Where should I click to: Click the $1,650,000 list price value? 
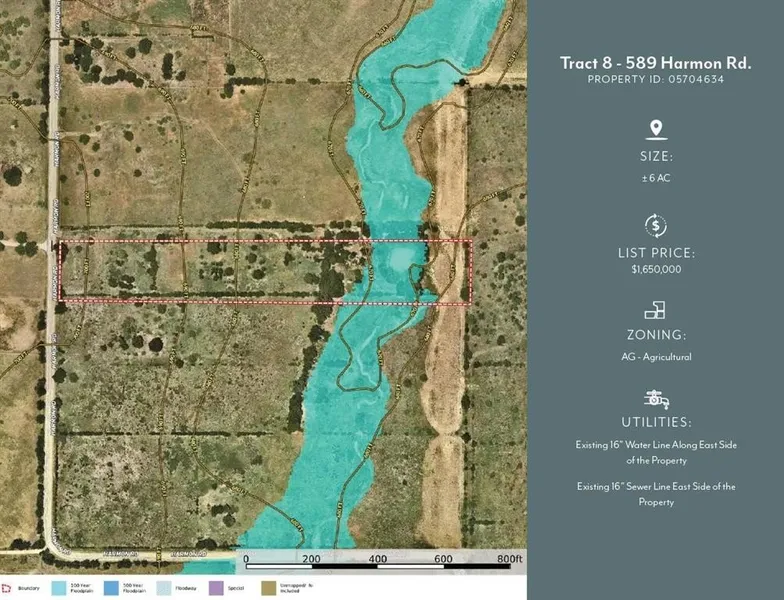(655, 270)
